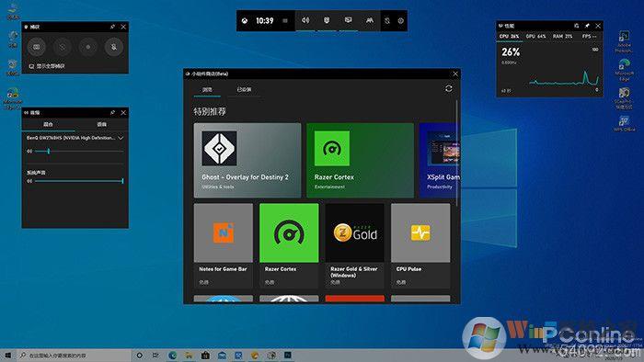
Task: Launch Microsoft Edge from the taskbar
Action: pyautogui.click(x=173, y=356)
